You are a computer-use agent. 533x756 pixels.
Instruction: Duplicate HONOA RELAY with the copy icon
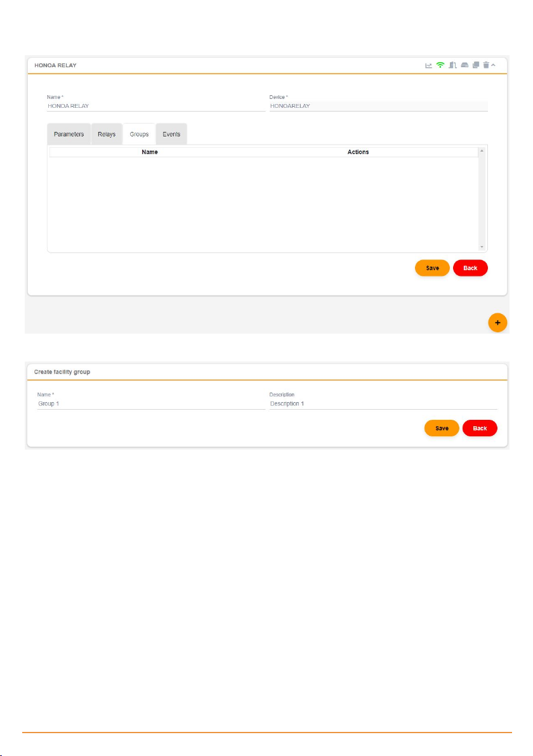(x=476, y=65)
